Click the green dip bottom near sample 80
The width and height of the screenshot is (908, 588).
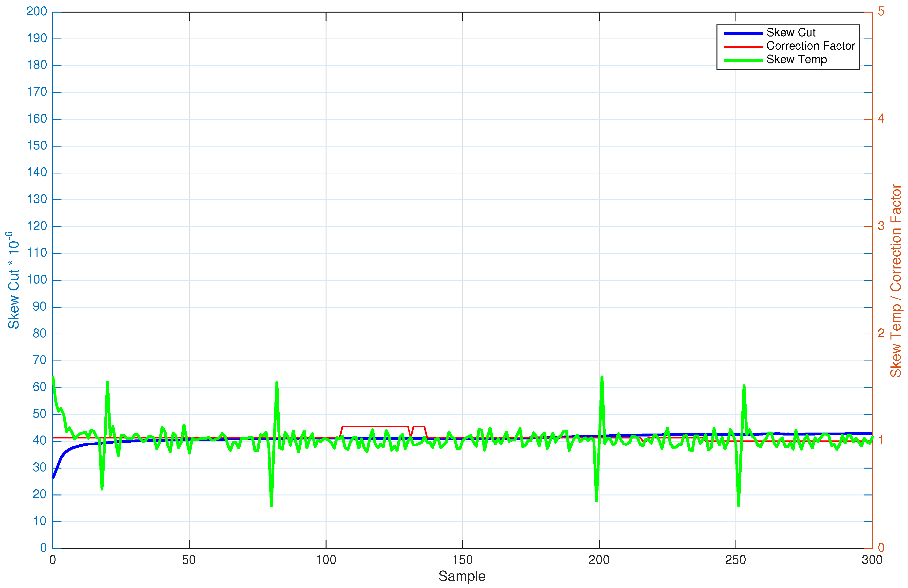click(x=271, y=506)
